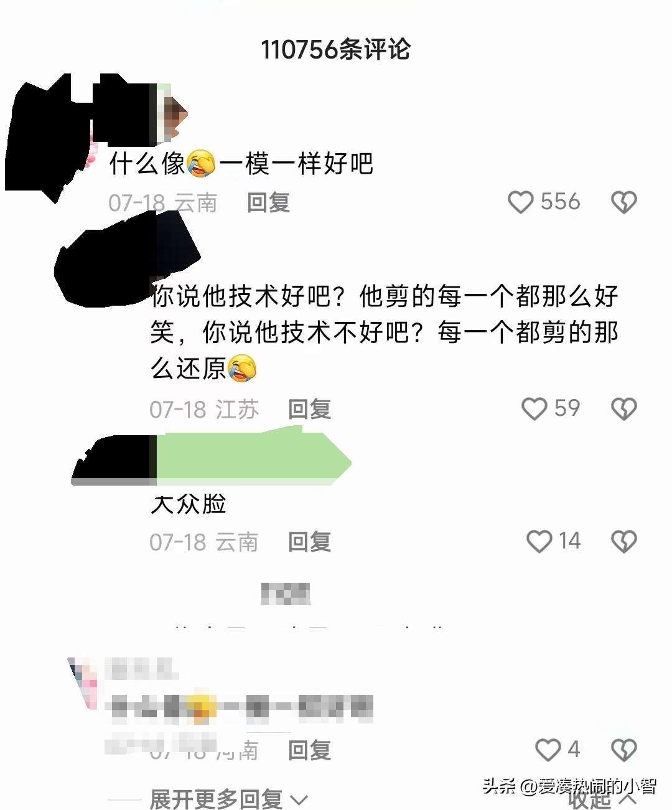Tap the heart on the 4-likes comment

pos(548,750)
